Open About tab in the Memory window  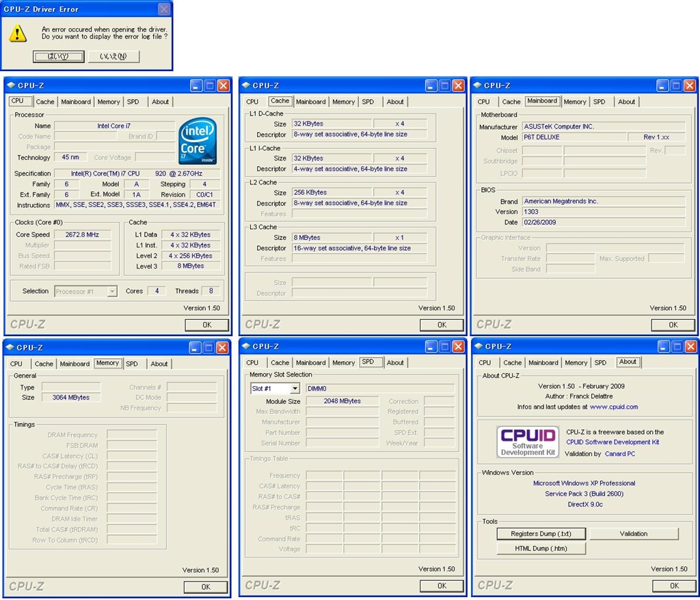click(x=159, y=364)
